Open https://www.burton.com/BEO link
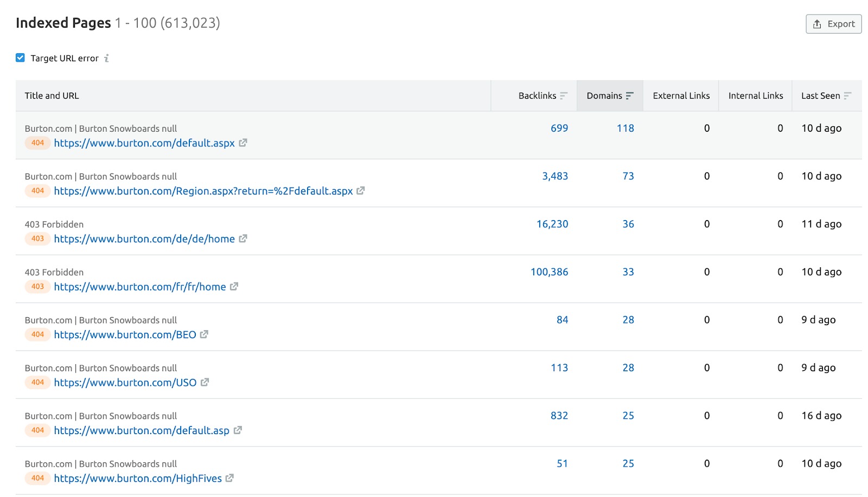Screen dimensions: 868x497 [x=125, y=335]
